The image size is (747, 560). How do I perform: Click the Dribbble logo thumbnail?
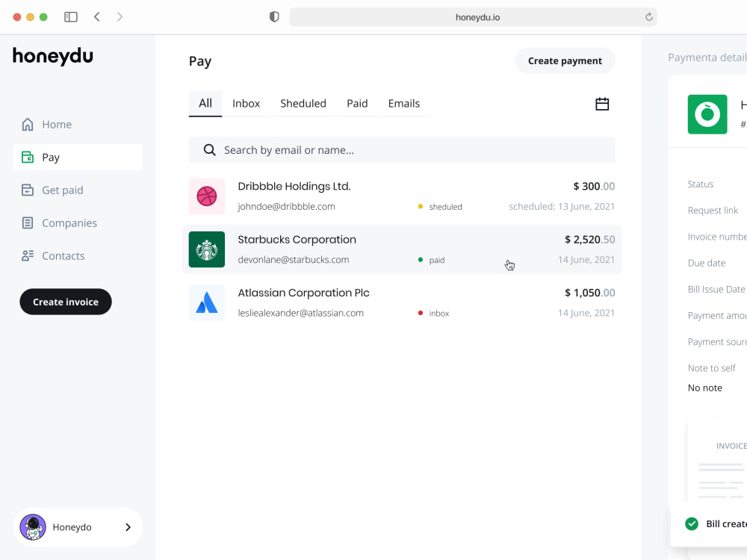(x=207, y=196)
